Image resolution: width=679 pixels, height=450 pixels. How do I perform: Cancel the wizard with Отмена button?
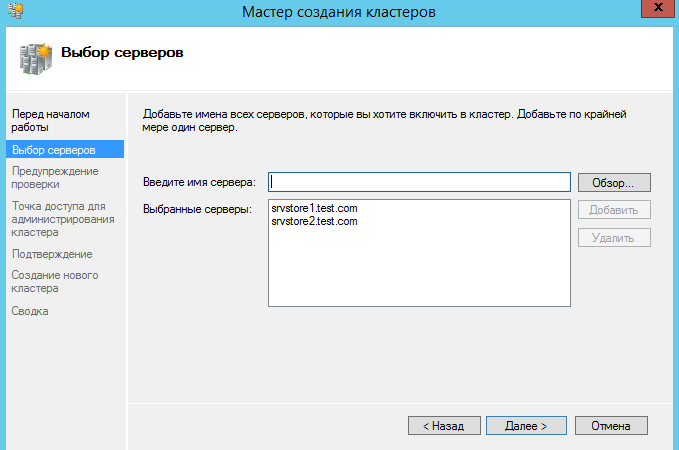click(x=610, y=425)
